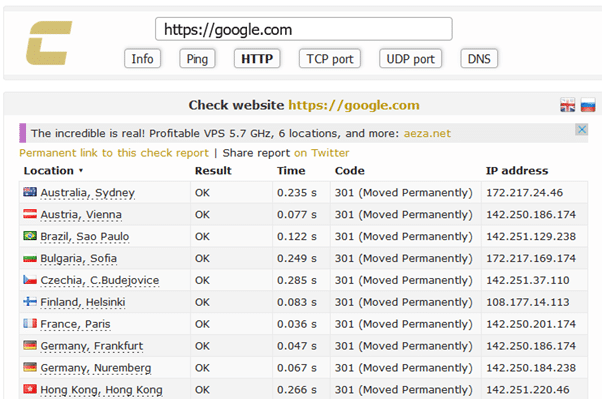Click IP address 172.217.169.174
This screenshot has width=602, height=399.
[531, 258]
